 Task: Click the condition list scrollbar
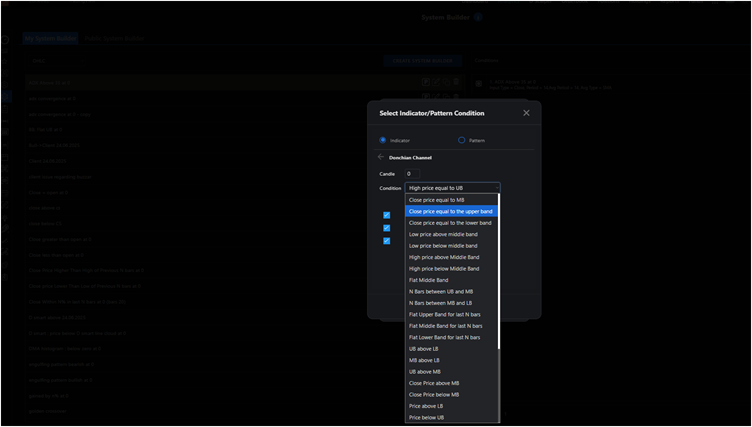click(x=499, y=272)
